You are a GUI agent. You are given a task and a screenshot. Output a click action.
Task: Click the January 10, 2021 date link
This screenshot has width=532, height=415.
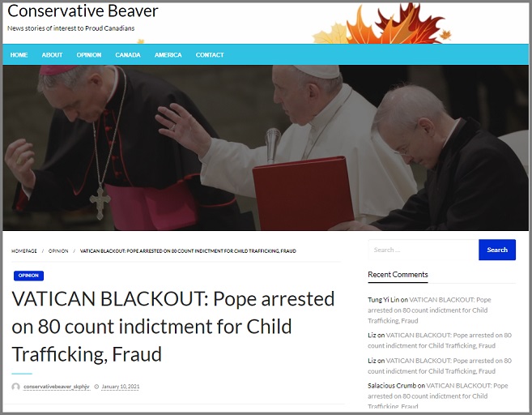pyautogui.click(x=121, y=387)
